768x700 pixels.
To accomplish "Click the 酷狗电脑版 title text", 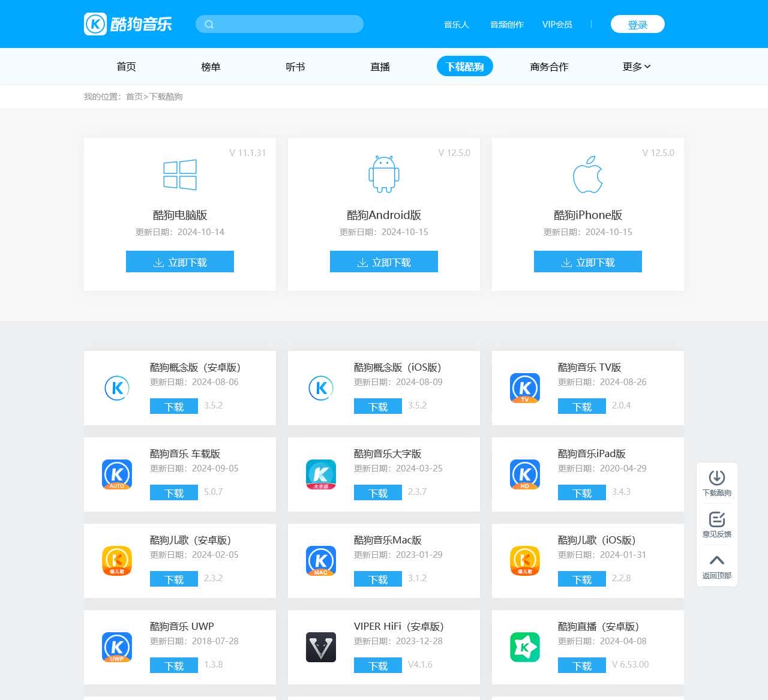I will [x=180, y=215].
